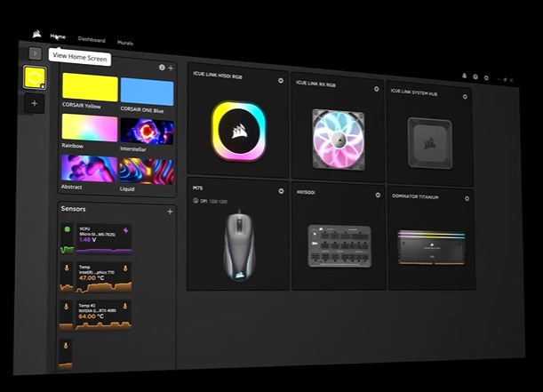Screen dimensions: 543x392
Task: Select the Interstellar scene thumbnail
Action: 147,132
